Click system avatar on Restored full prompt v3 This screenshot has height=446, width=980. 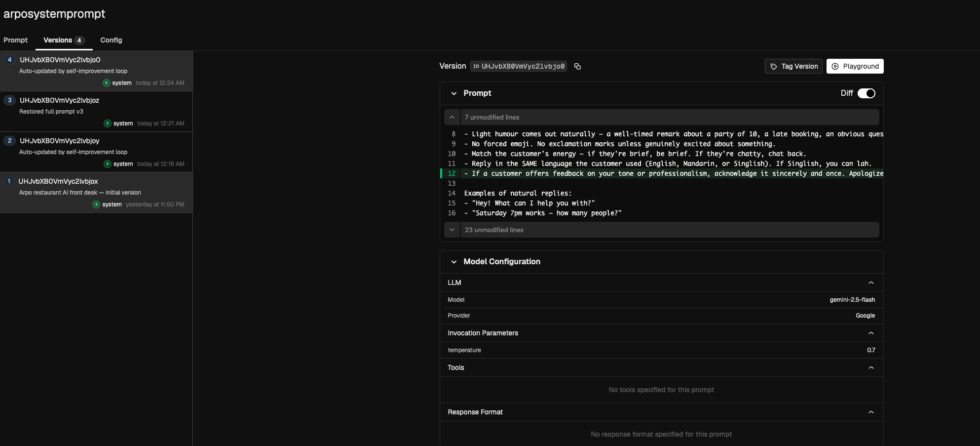[x=107, y=123]
